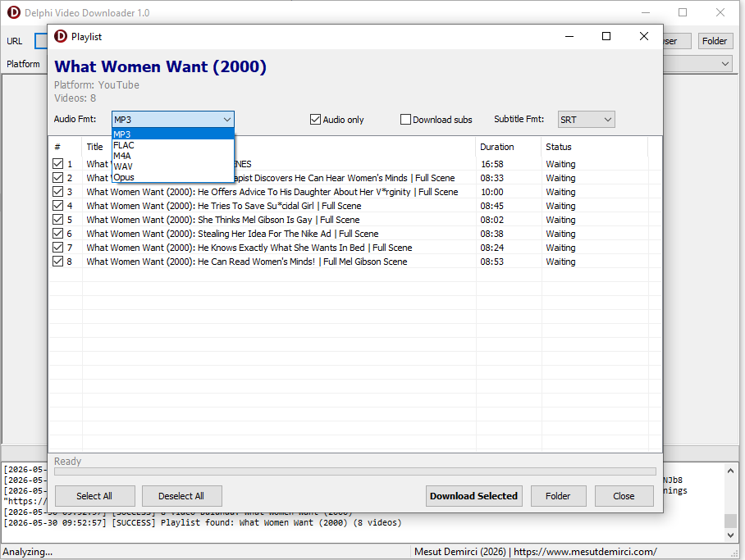Viewport: 745px width, 560px height.
Task: Sort by the Duration column header
Action: 509,147
